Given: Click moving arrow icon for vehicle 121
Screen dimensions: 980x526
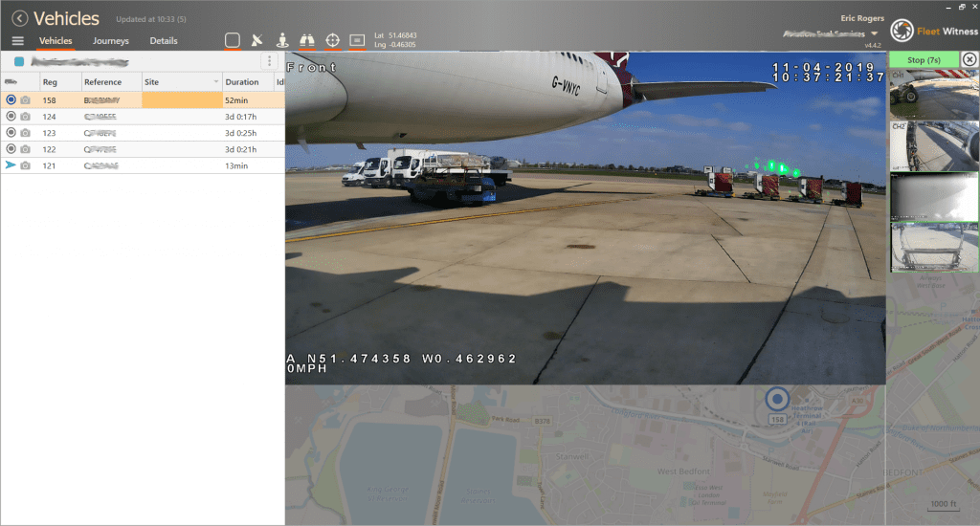Looking at the screenshot, I should 11,164.
